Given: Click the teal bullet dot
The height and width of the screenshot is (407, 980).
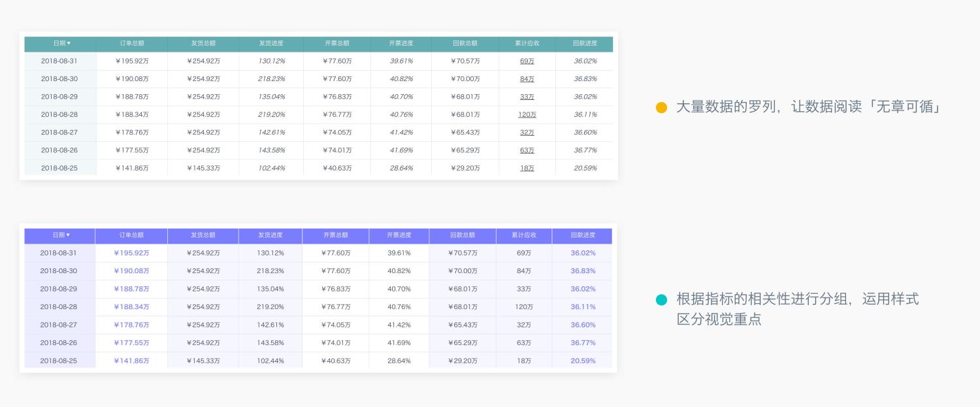Looking at the screenshot, I should pos(661,300).
